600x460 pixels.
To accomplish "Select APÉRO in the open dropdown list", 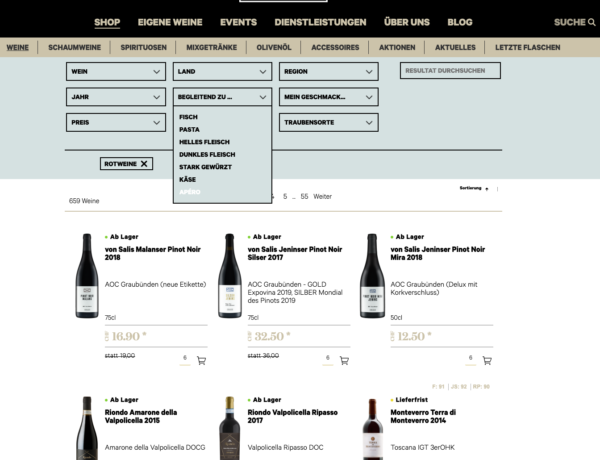I will pyautogui.click(x=190, y=192).
